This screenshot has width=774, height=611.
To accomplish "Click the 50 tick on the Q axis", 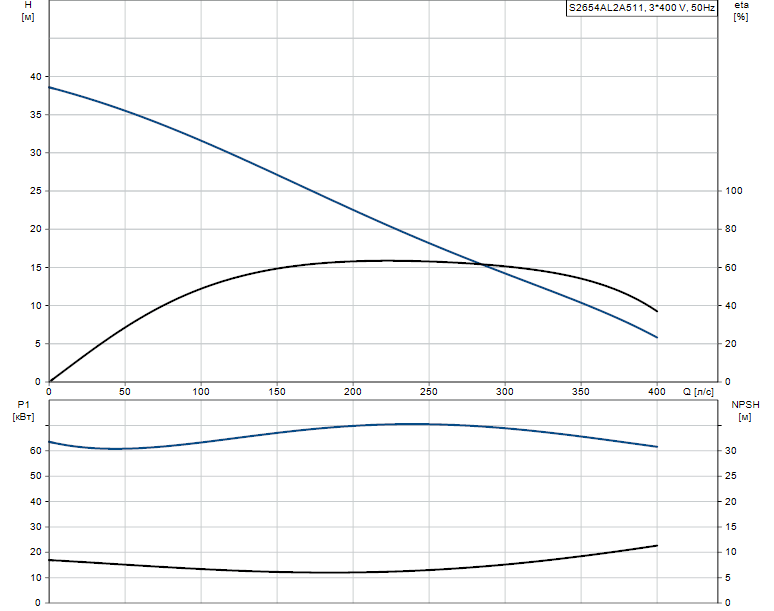I will tap(125, 391).
